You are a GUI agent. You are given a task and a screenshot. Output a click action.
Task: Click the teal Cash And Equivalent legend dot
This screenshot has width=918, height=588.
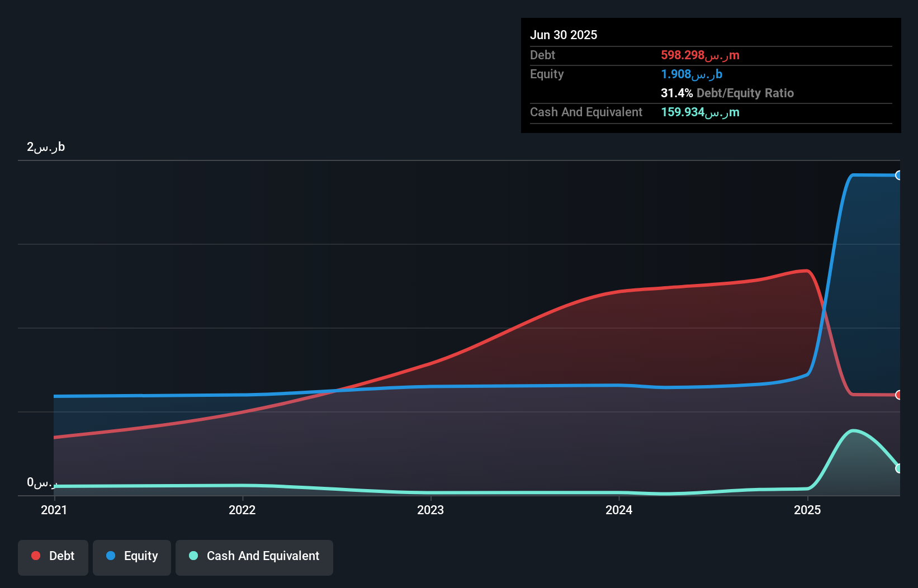tap(193, 556)
